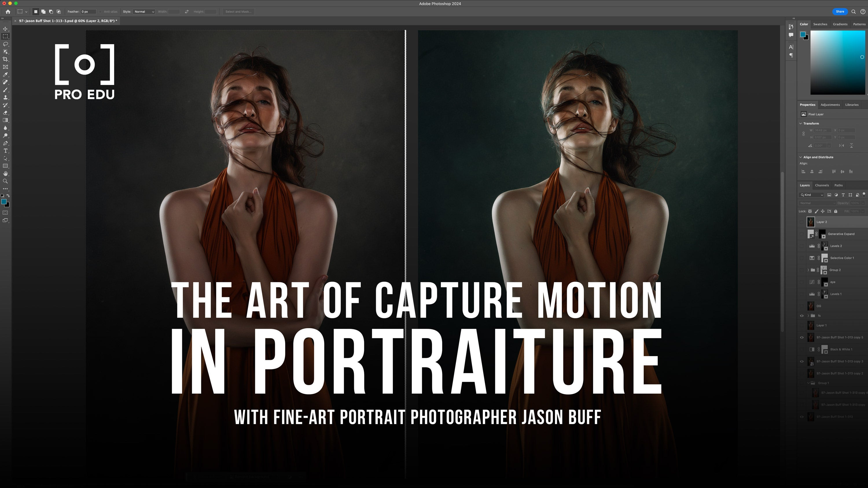
Task: Click the Share button
Action: point(840,12)
